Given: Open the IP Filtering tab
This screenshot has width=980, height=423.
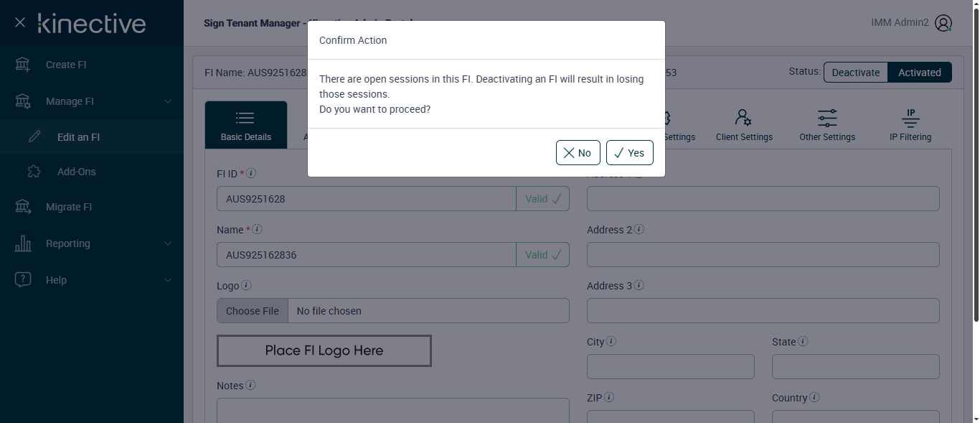Looking at the screenshot, I should (910, 125).
